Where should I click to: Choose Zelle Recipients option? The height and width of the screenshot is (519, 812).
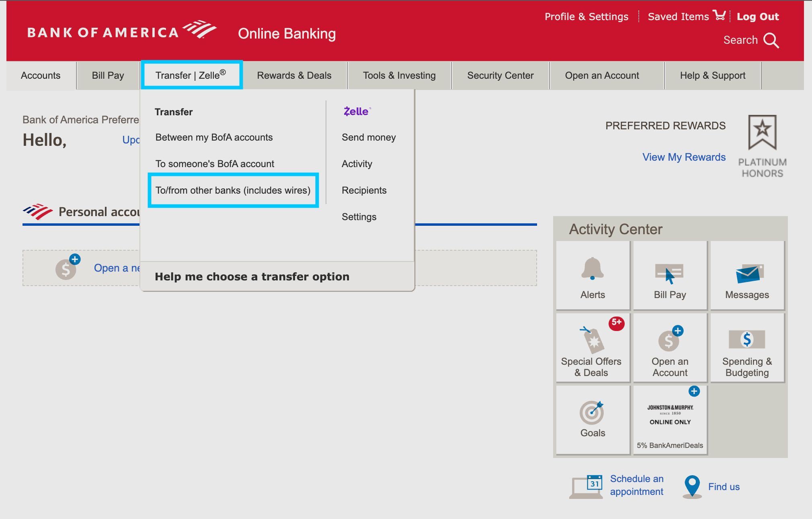364,190
